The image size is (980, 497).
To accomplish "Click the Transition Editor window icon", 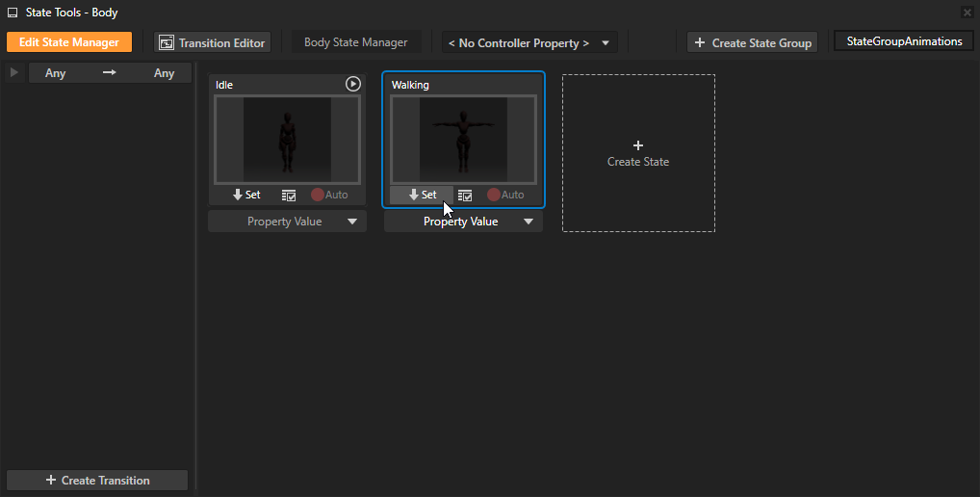I will 167,42.
